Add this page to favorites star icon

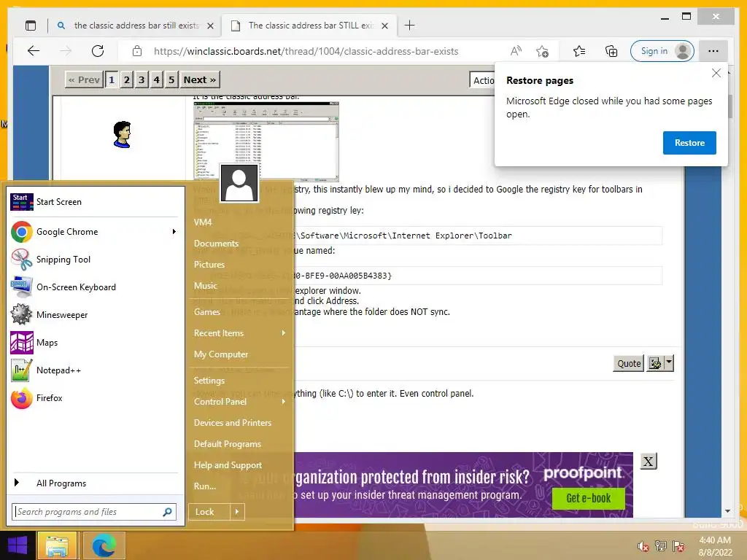coord(542,51)
